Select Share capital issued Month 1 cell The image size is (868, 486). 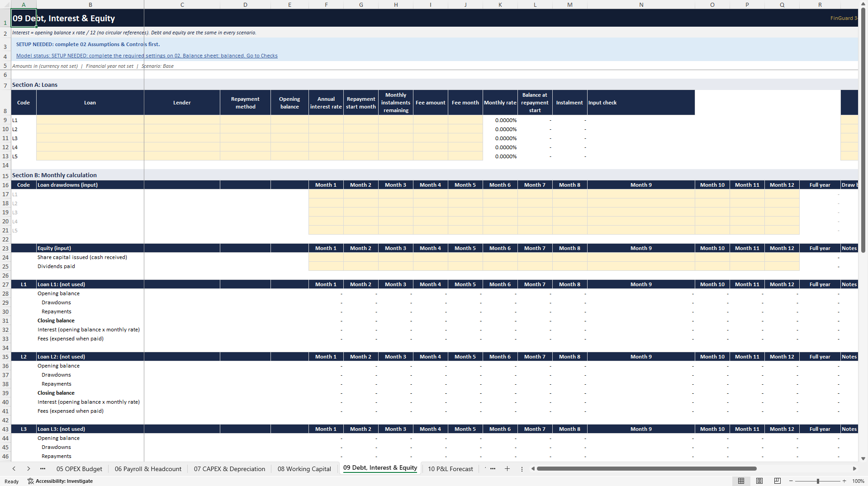326,257
